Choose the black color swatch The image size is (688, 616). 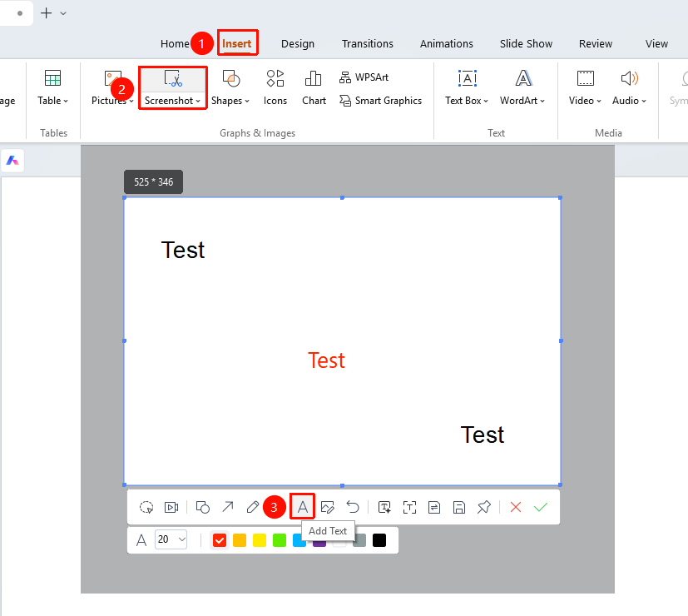click(x=379, y=540)
